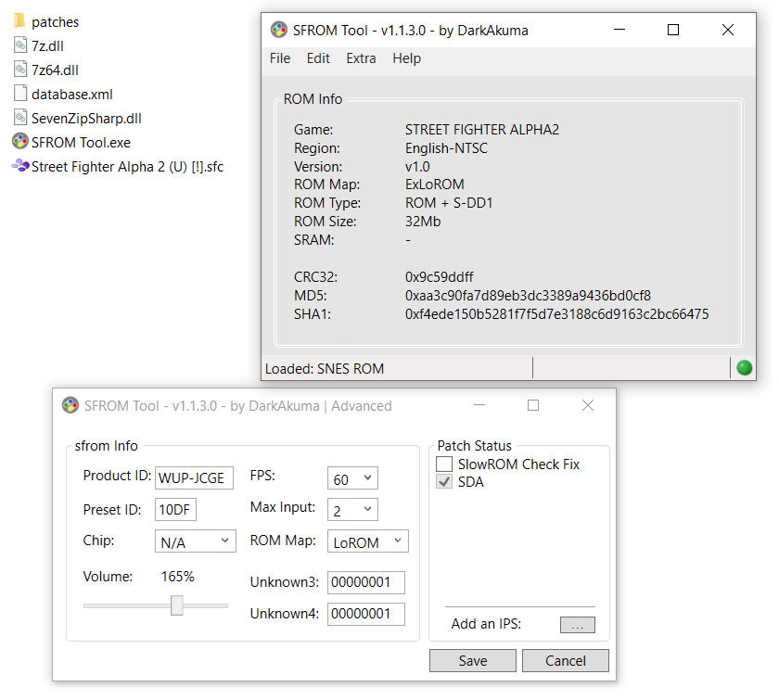Click the Street Fighter Alpha 2 .sfc icon

pos(19,165)
